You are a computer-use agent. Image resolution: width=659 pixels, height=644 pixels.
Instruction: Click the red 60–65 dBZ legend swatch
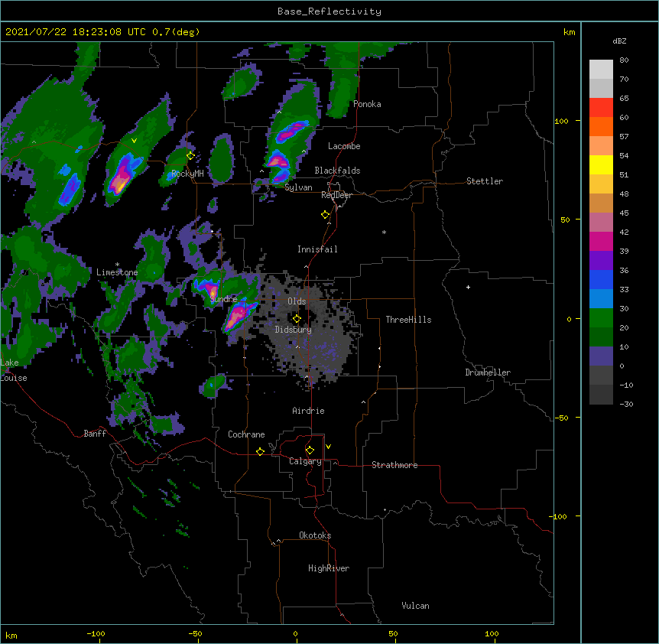tap(601, 107)
